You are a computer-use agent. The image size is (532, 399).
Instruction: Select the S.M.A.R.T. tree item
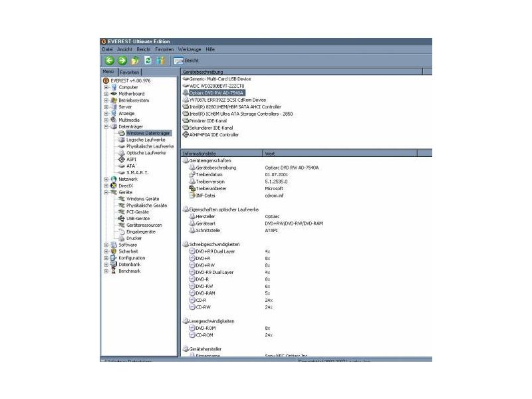click(138, 173)
